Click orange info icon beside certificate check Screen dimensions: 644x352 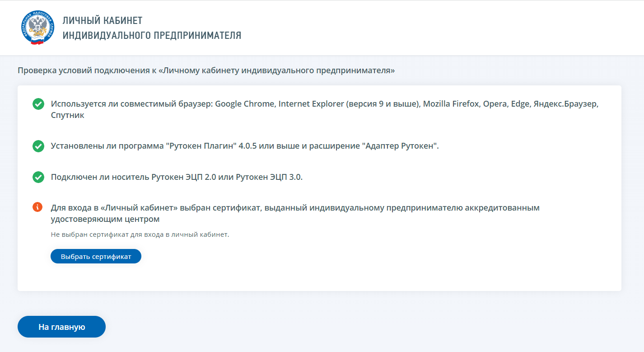pos(38,207)
